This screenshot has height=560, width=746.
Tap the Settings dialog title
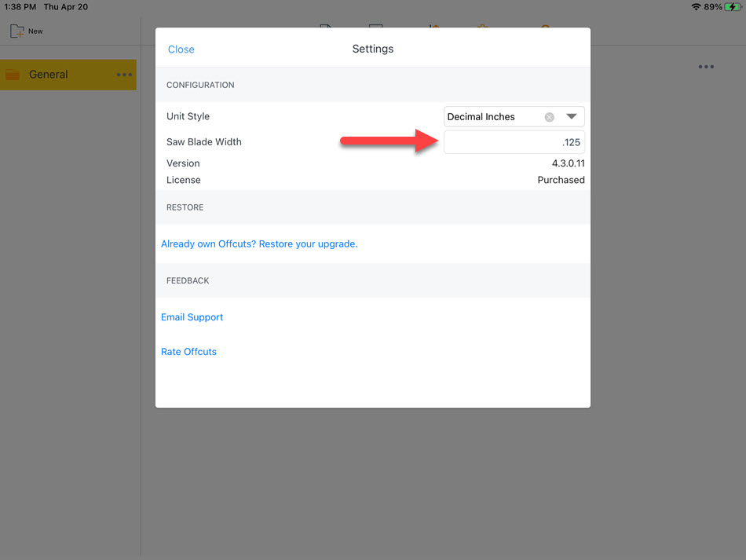pyautogui.click(x=372, y=49)
